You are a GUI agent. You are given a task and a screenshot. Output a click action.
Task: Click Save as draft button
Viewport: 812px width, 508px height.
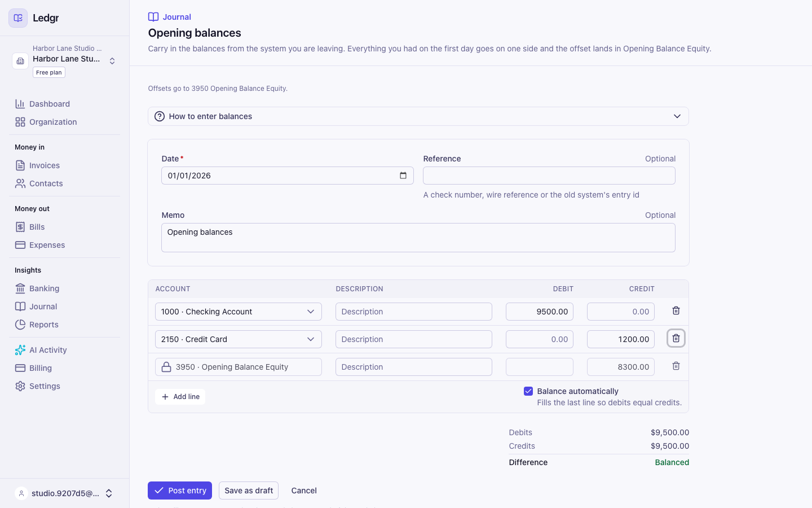click(249, 491)
